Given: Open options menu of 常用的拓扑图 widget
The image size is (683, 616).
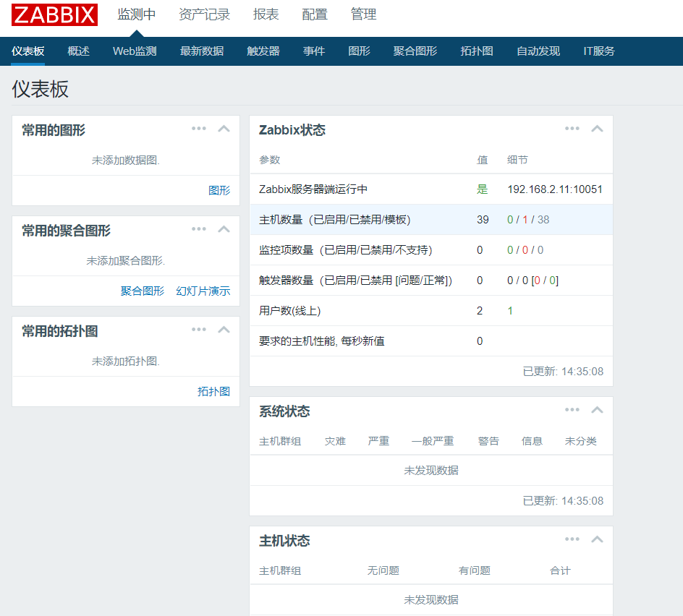Looking at the screenshot, I should click(x=199, y=330).
